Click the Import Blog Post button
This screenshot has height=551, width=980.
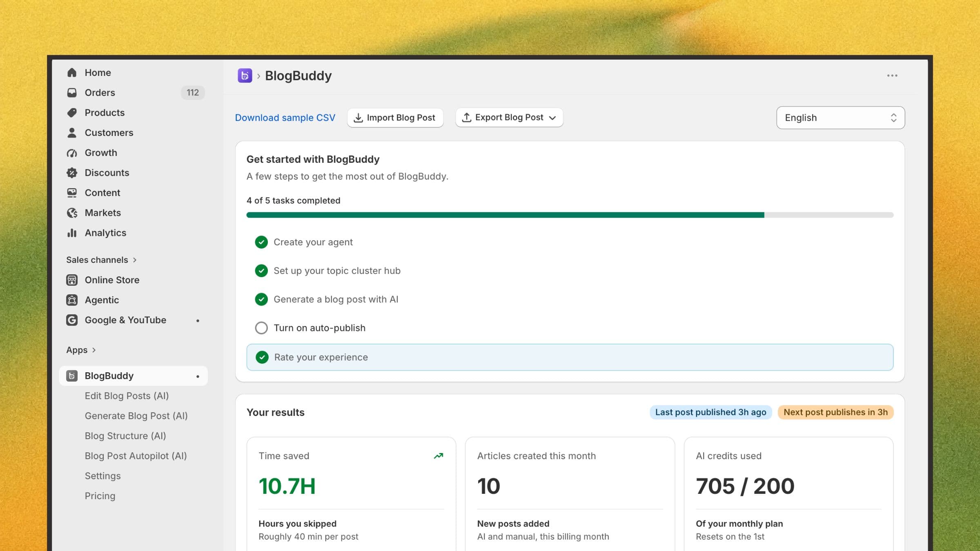coord(395,118)
